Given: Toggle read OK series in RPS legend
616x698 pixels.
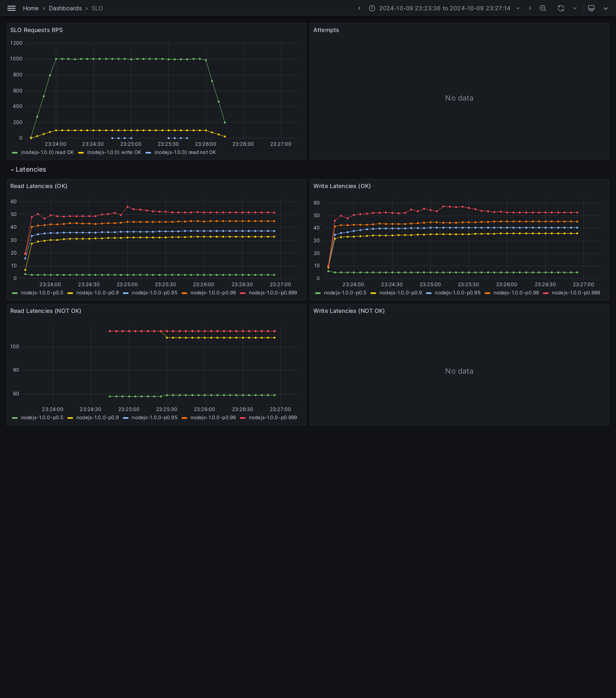Looking at the screenshot, I should (47, 152).
